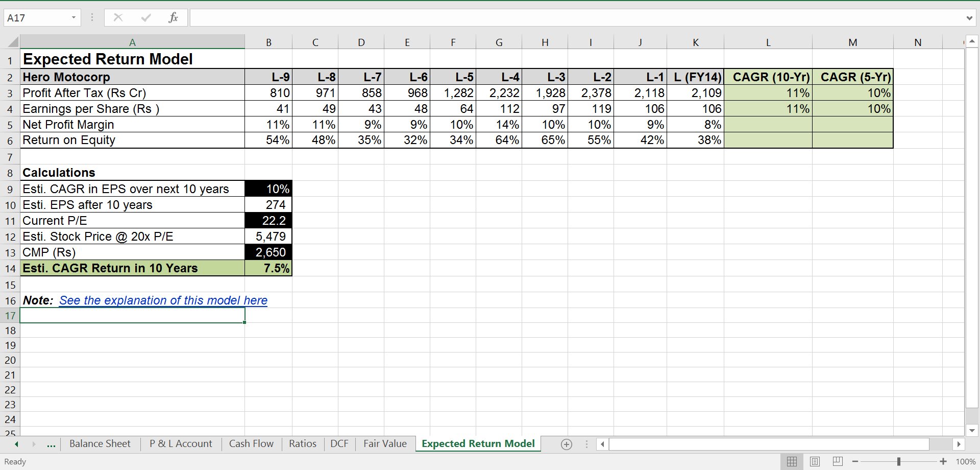Click the zoom out minus icon
980x470 pixels.
855,461
